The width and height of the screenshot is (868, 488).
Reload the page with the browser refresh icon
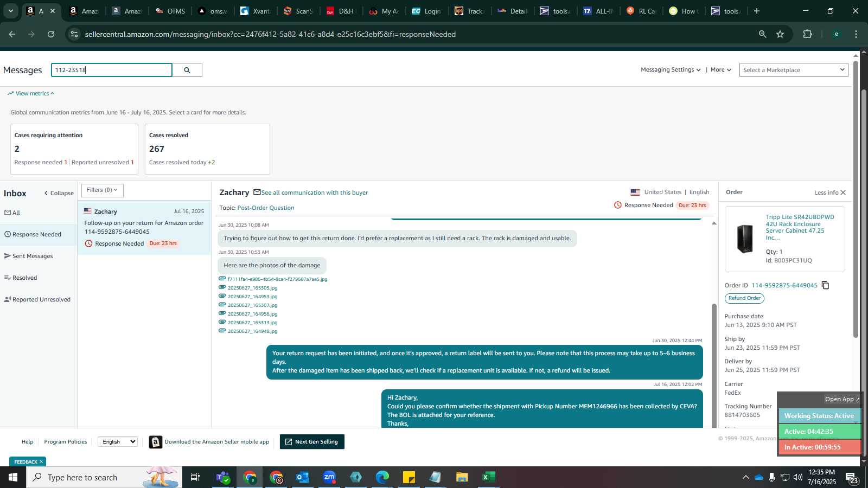51,34
